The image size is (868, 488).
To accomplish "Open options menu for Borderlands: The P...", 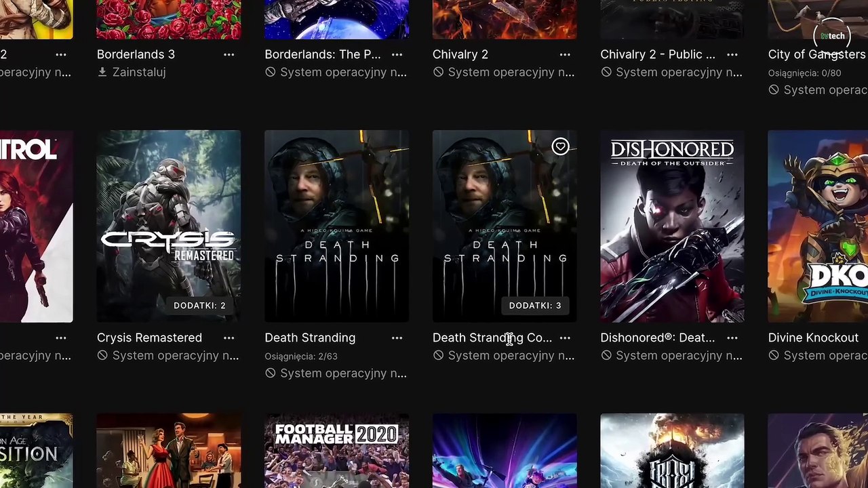I will [397, 54].
